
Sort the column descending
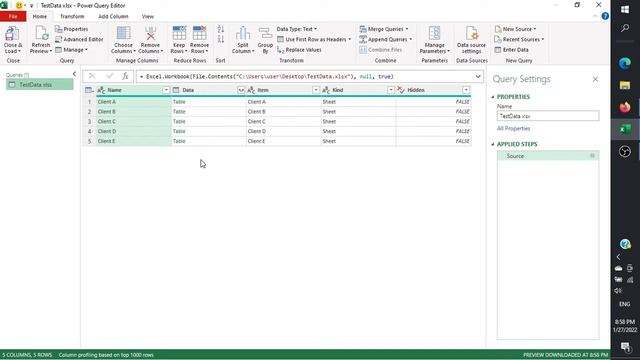(221, 39)
